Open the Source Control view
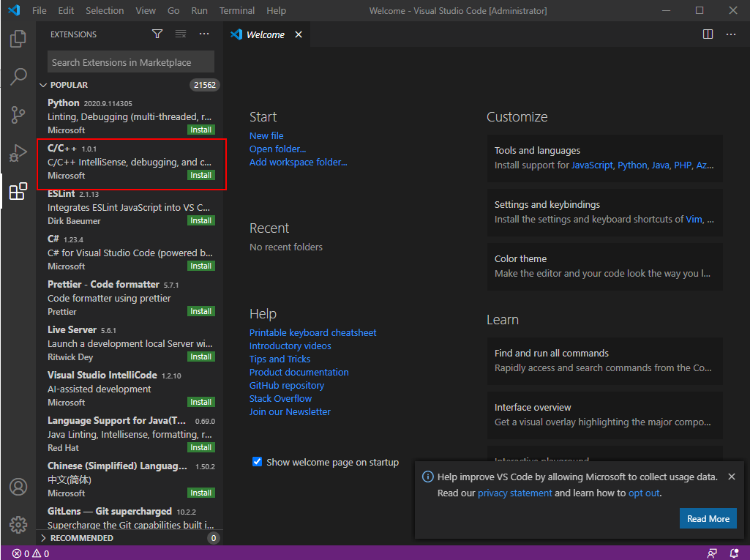The image size is (750, 560). pyautogui.click(x=18, y=115)
